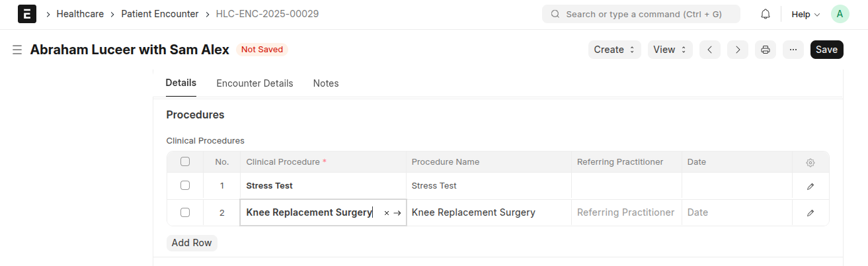Switch to the Notes tab
Image resolution: width=868 pixels, height=266 pixels.
[326, 83]
